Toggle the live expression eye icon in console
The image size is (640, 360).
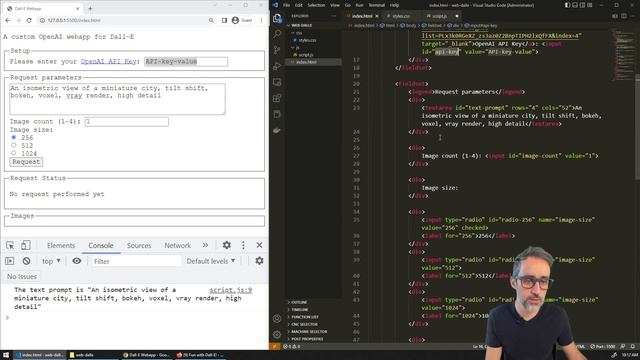[77, 261]
